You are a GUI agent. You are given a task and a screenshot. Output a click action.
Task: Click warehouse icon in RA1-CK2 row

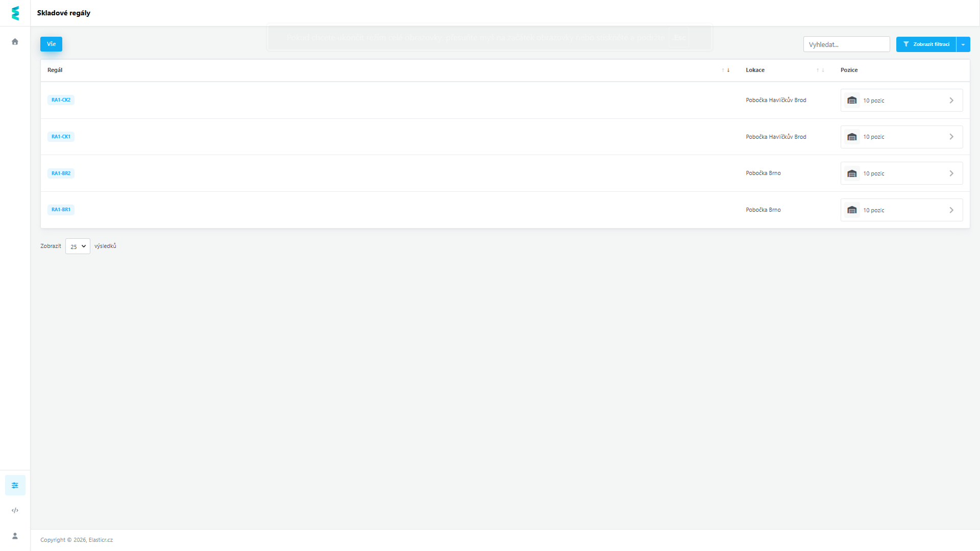click(x=852, y=101)
